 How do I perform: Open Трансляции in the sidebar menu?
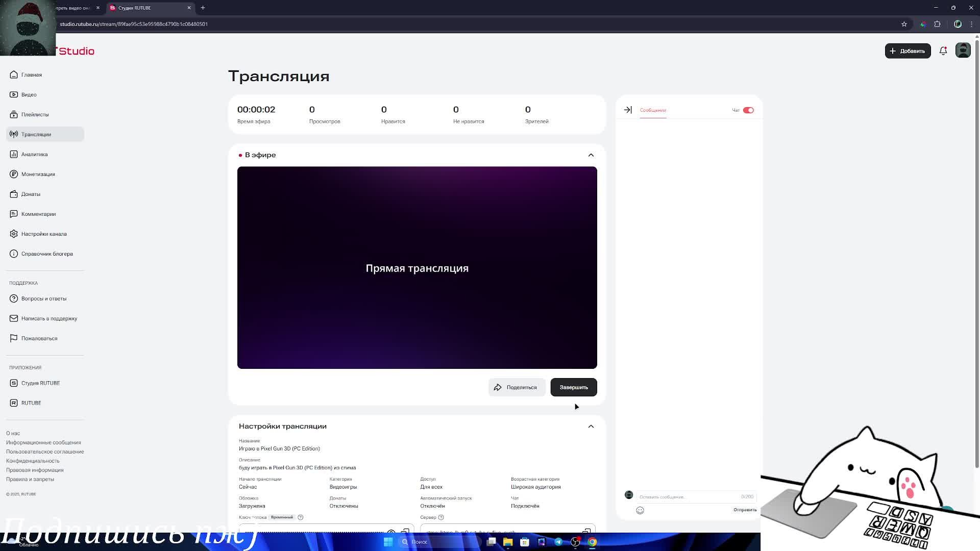[36, 134]
